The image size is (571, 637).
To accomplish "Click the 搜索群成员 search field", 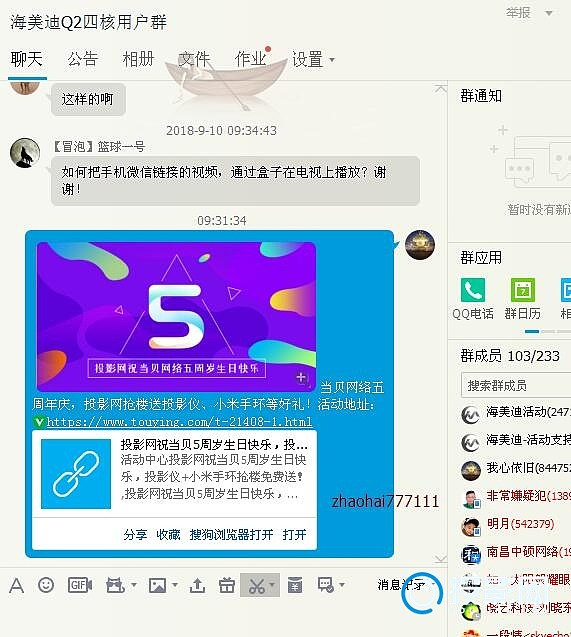I will pos(516,385).
